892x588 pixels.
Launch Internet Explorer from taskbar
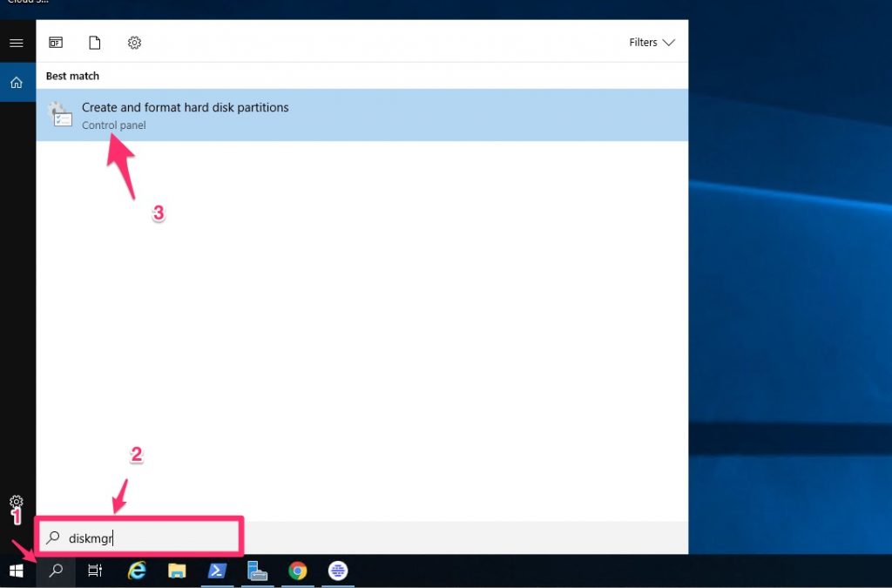137,571
